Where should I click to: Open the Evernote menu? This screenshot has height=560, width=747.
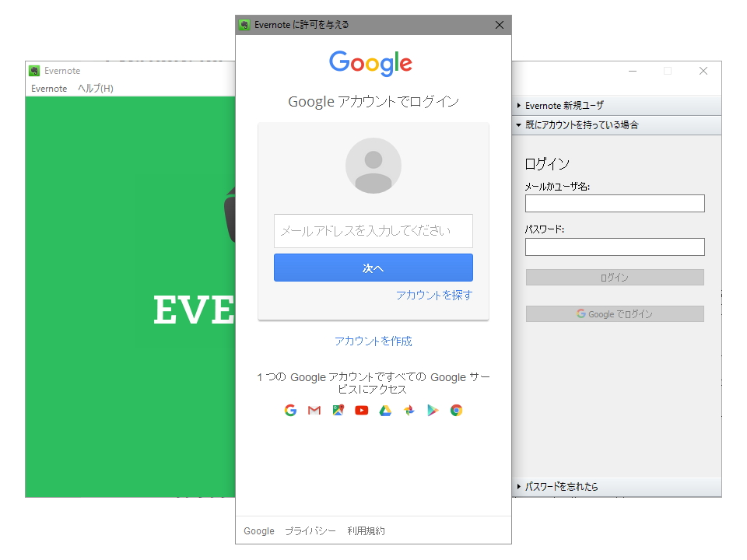[48, 89]
